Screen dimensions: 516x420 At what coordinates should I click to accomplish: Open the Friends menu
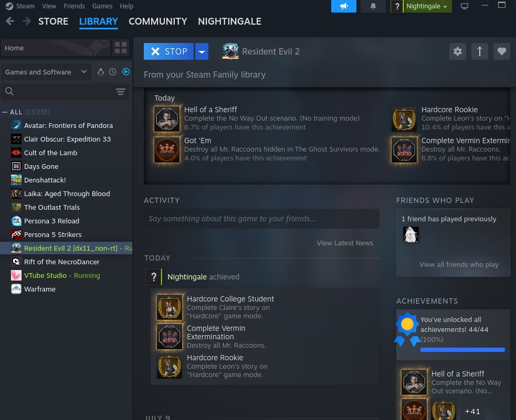point(74,6)
